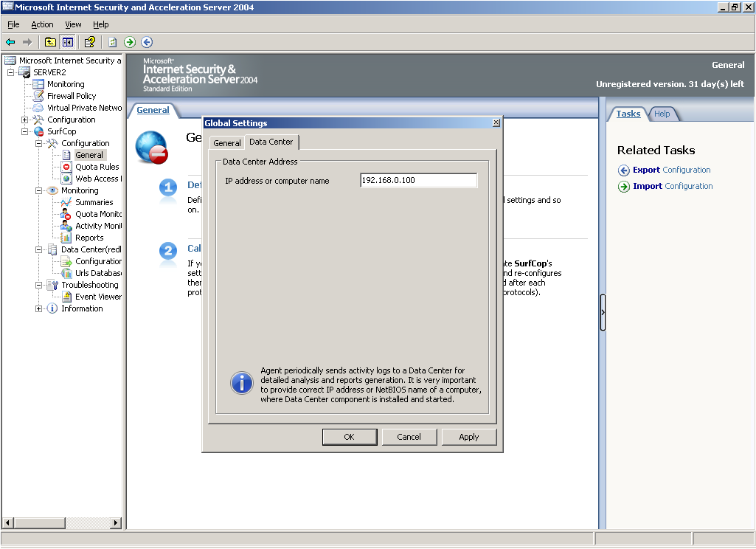
Task: Click the Summaries chart icon
Action: tap(66, 202)
